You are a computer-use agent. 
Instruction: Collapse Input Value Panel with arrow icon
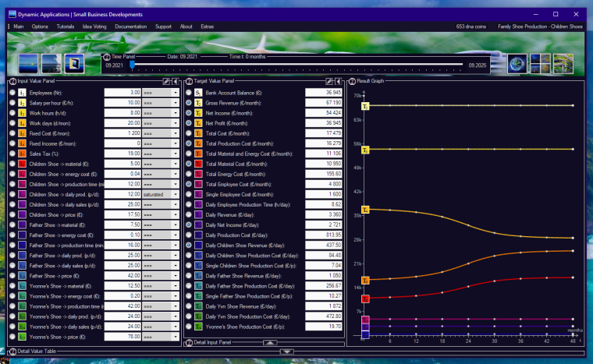[x=176, y=80]
